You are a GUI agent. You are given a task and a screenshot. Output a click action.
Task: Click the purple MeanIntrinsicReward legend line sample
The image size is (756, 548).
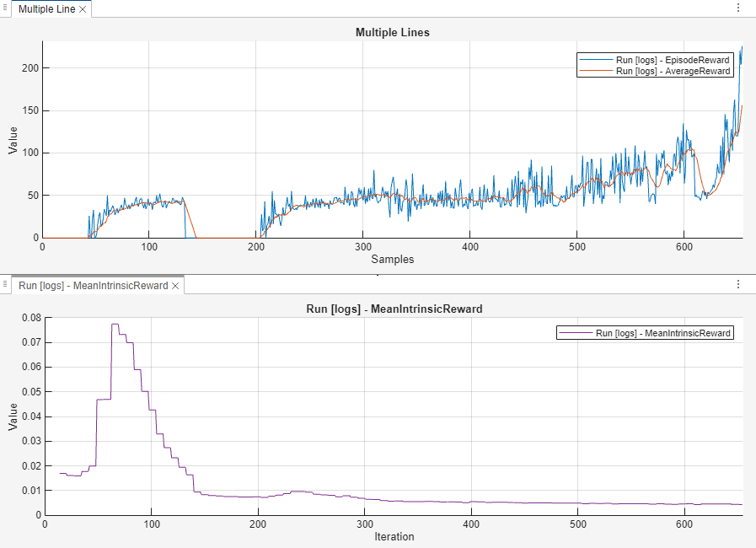coord(576,333)
